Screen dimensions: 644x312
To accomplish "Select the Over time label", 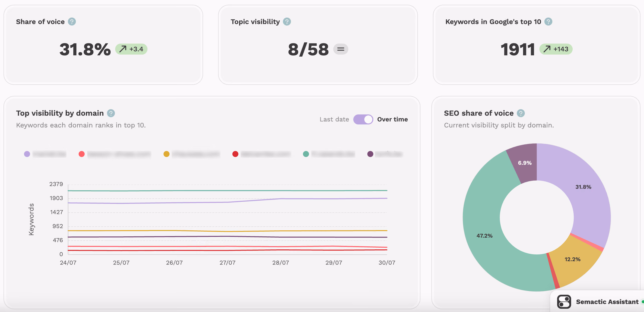I will coord(392,119).
